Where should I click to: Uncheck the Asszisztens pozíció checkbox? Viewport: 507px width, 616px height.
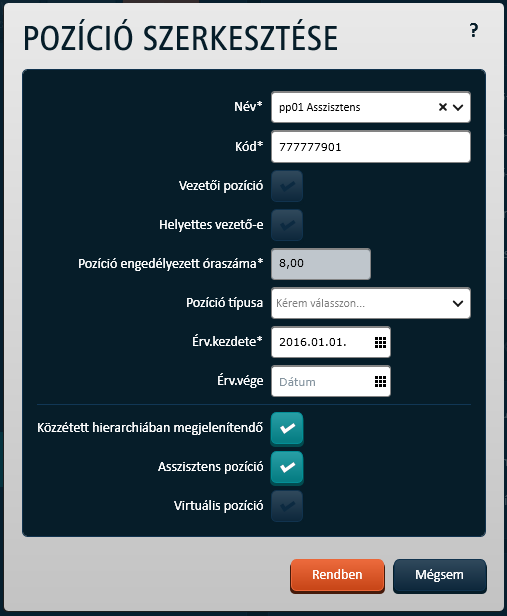pyautogui.click(x=287, y=467)
